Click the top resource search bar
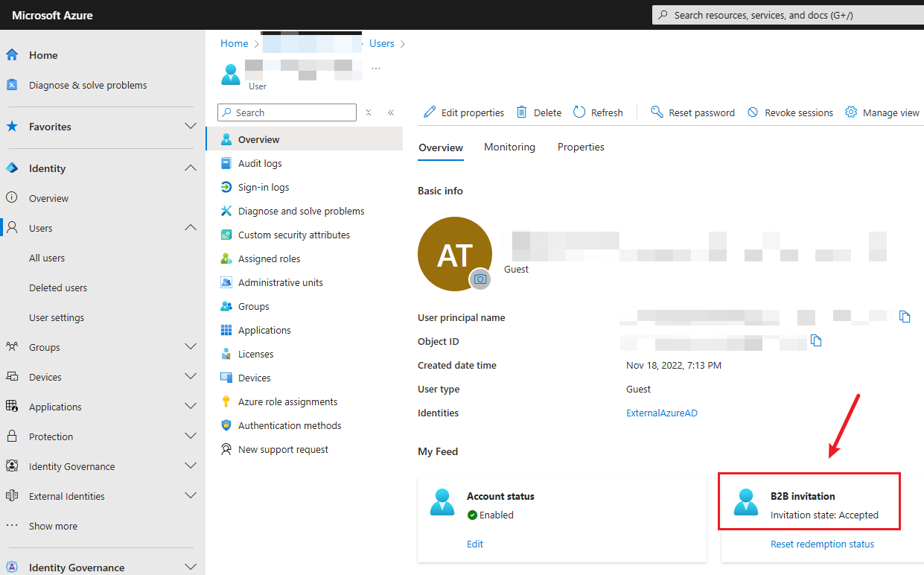This screenshot has width=924, height=575. pos(788,15)
